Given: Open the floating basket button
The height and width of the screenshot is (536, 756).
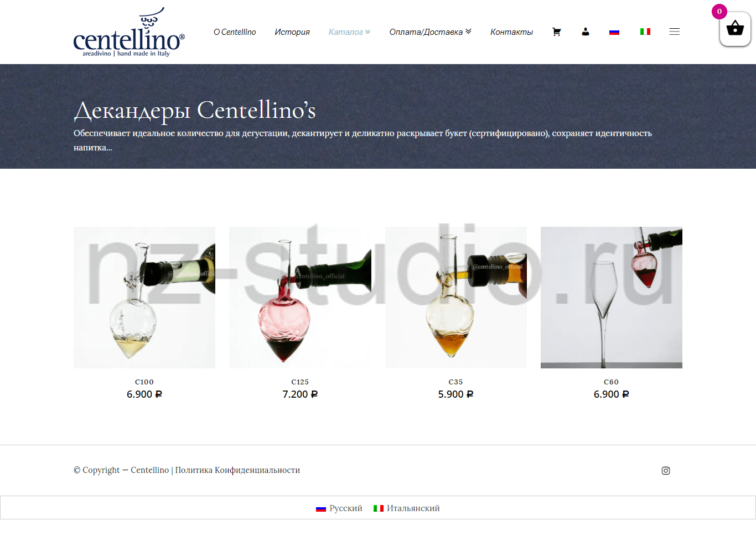Looking at the screenshot, I should click(x=735, y=29).
